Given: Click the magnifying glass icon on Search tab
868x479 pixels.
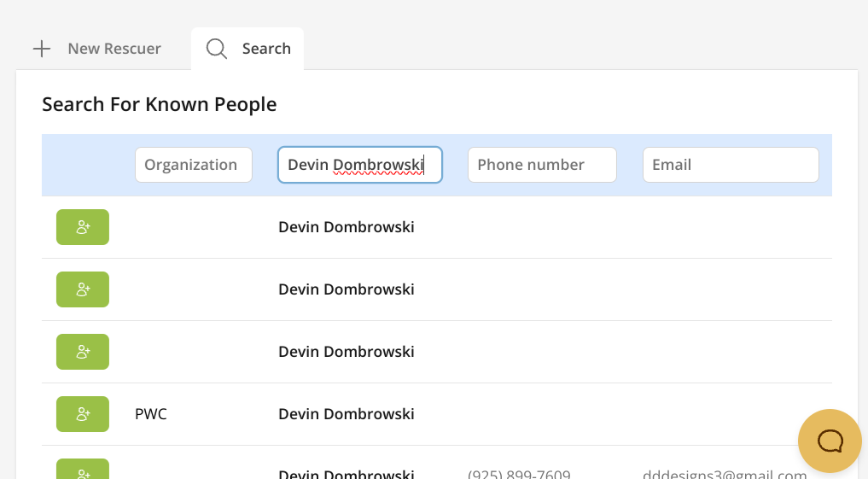Looking at the screenshot, I should click(x=217, y=49).
